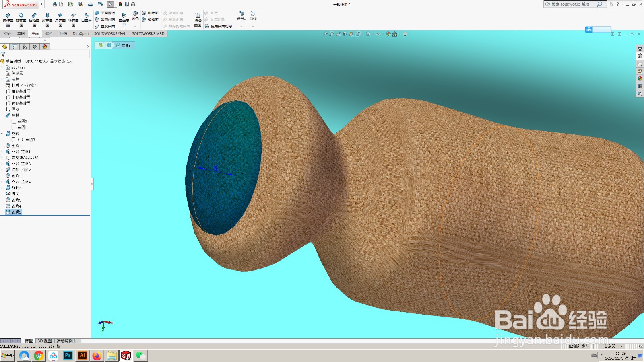This screenshot has width=644, height=362.
Task: Switch to the 特征 features tab
Action: click(7, 34)
